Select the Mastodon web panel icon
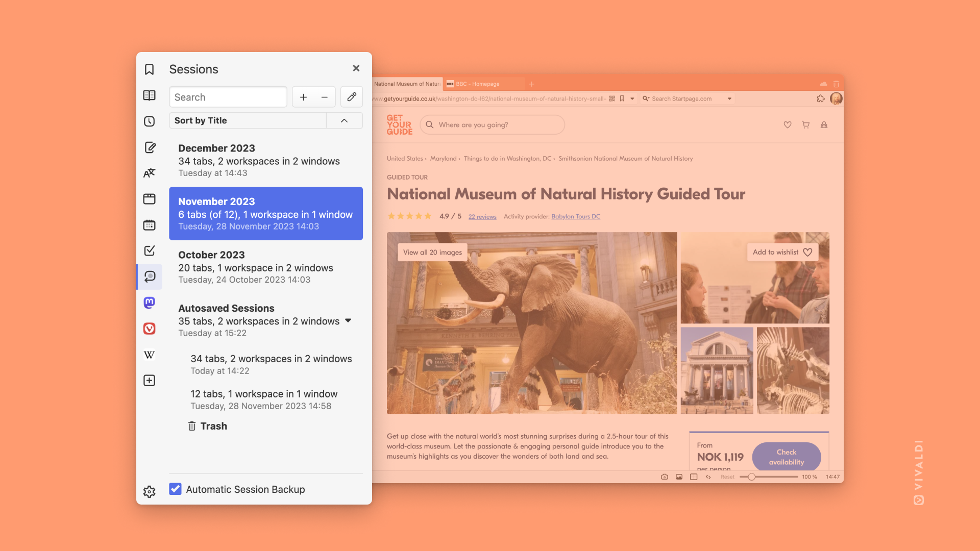Screen dimensions: 980x551 click(150, 302)
